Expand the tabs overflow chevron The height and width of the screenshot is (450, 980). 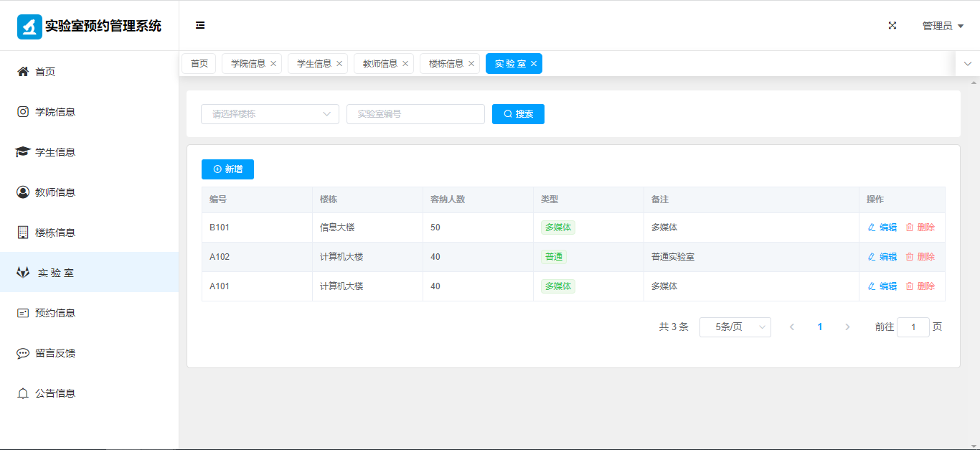coord(967,64)
